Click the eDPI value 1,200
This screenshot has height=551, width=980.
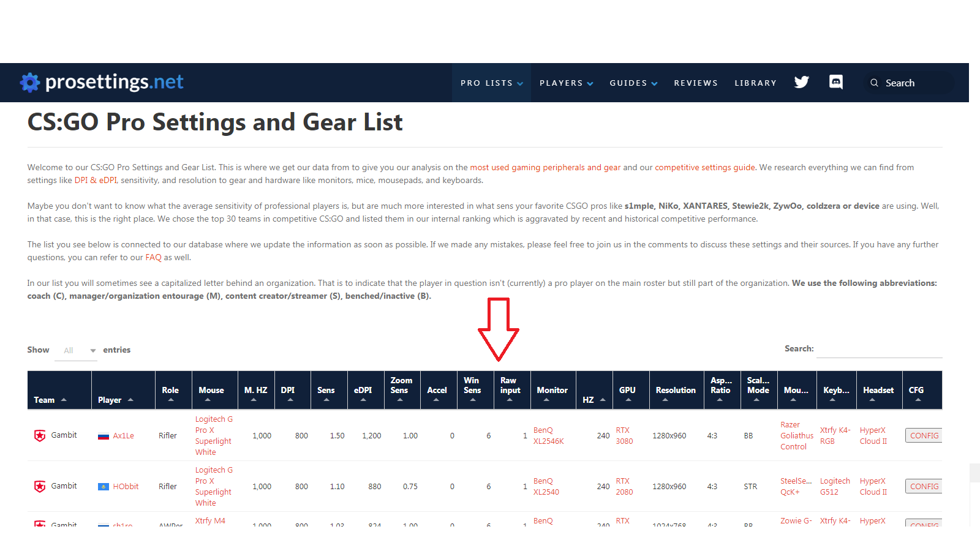(371, 436)
